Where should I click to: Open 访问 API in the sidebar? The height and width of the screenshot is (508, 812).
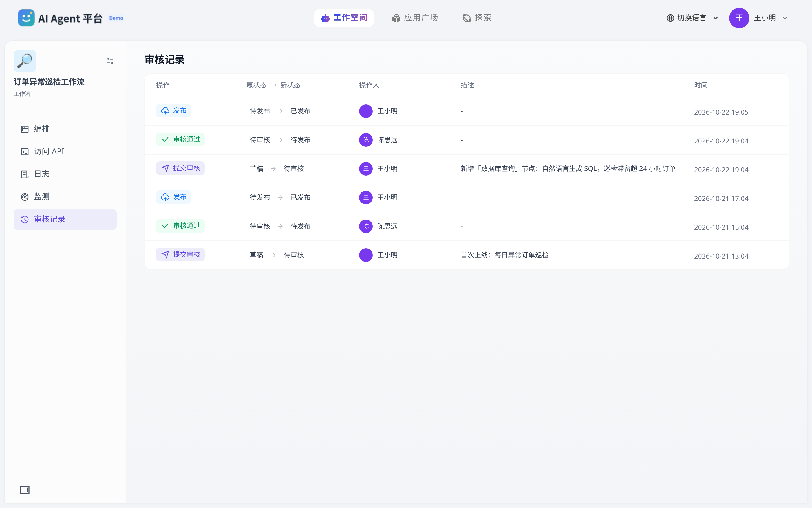click(x=65, y=152)
